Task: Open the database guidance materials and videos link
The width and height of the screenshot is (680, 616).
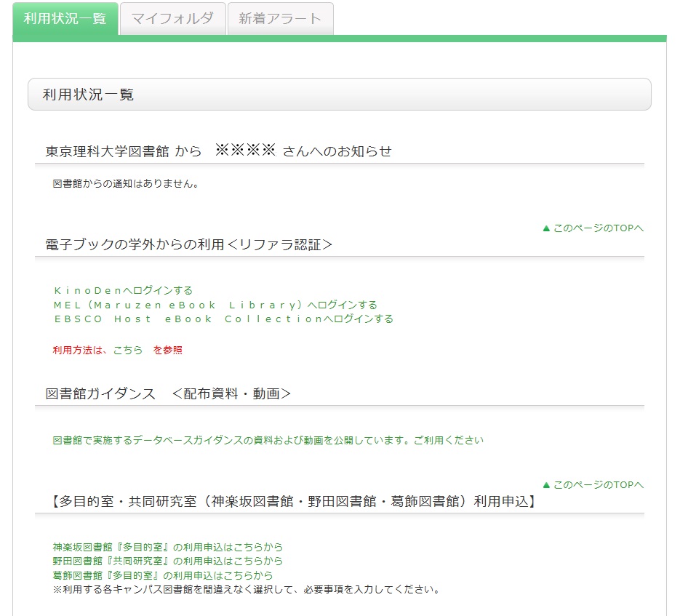Action: [268, 440]
